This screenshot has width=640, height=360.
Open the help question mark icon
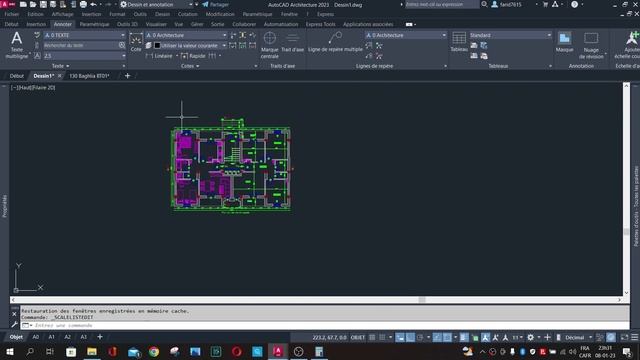(x=574, y=4)
